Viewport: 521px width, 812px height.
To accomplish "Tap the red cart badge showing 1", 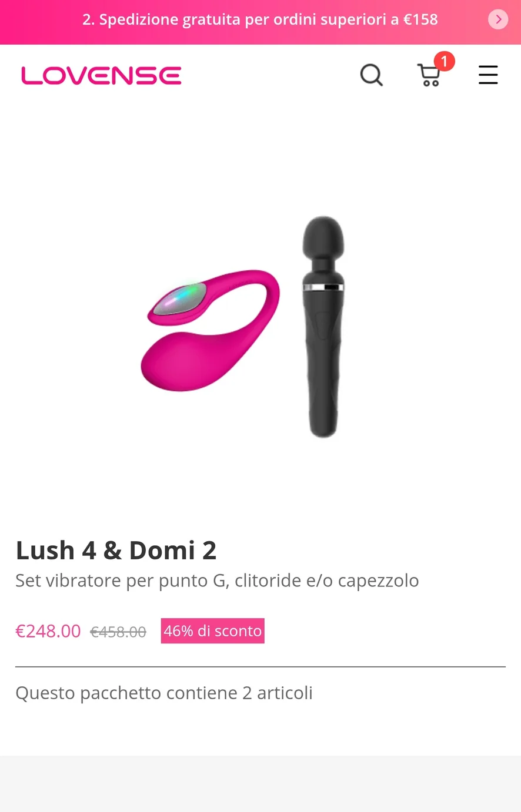I will coord(444,61).
